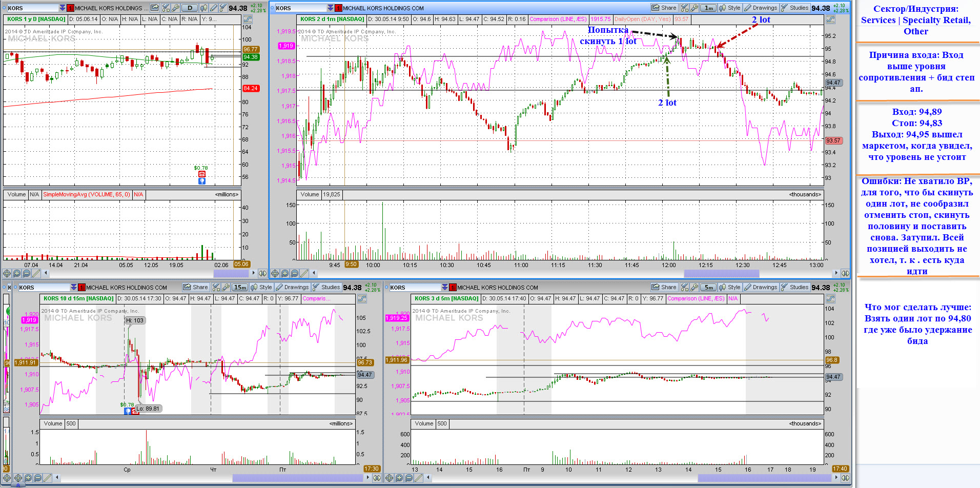The width and height of the screenshot is (980, 488).
Task: Click DailyOpen (DAY, Yes) study label
Action: pos(643,19)
